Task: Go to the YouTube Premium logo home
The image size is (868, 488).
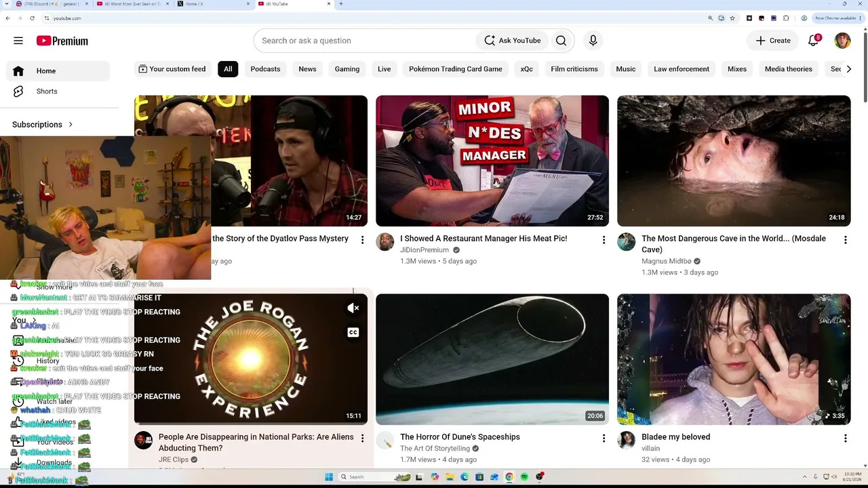Action: tap(62, 41)
